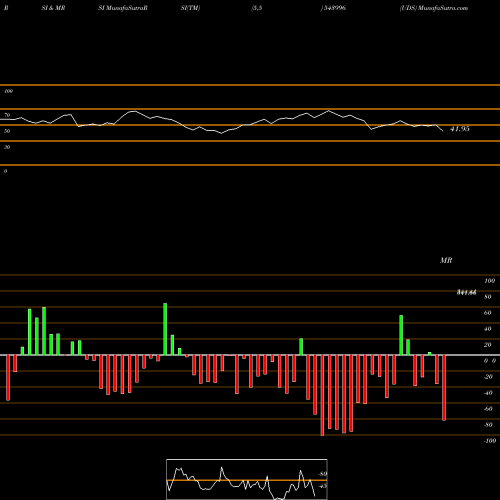The image size is (500, 500).
Task: Click the MR axis label 60
Action: pos(488,313)
